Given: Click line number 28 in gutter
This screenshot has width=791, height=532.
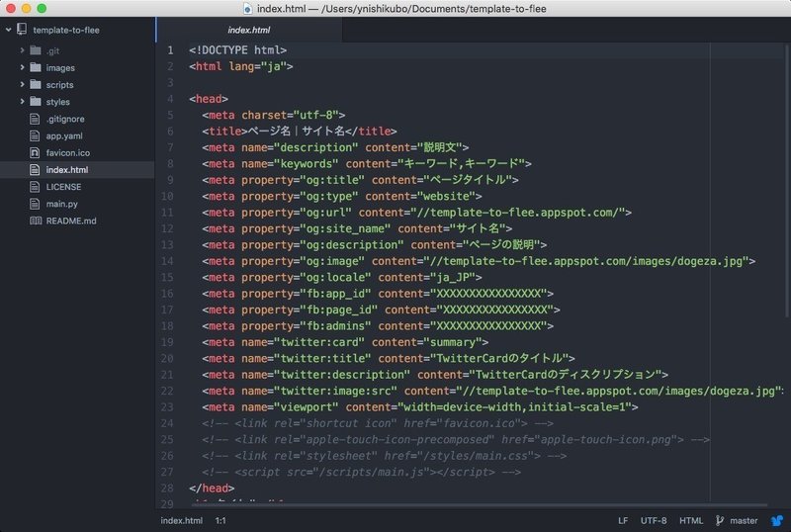Looking at the screenshot, I should coord(167,488).
